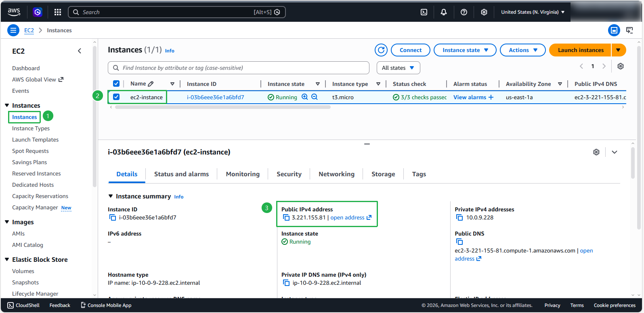
Task: Copy the Private IP DNS name
Action: click(x=286, y=283)
